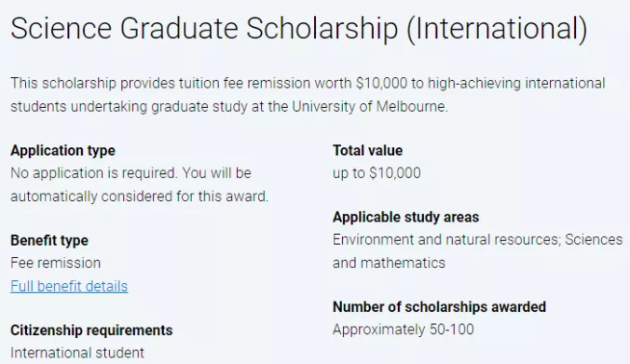Click the 'up to $10,000' value text

tap(377, 173)
